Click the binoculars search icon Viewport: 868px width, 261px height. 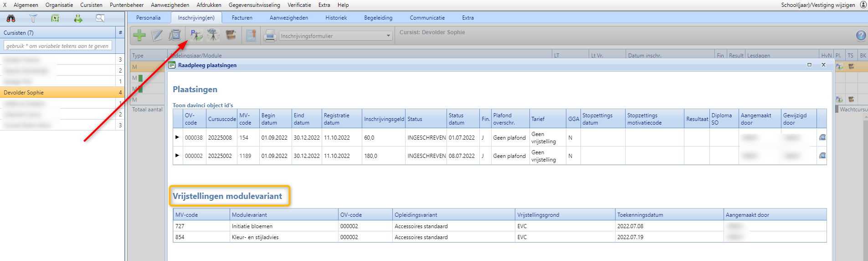[11, 18]
